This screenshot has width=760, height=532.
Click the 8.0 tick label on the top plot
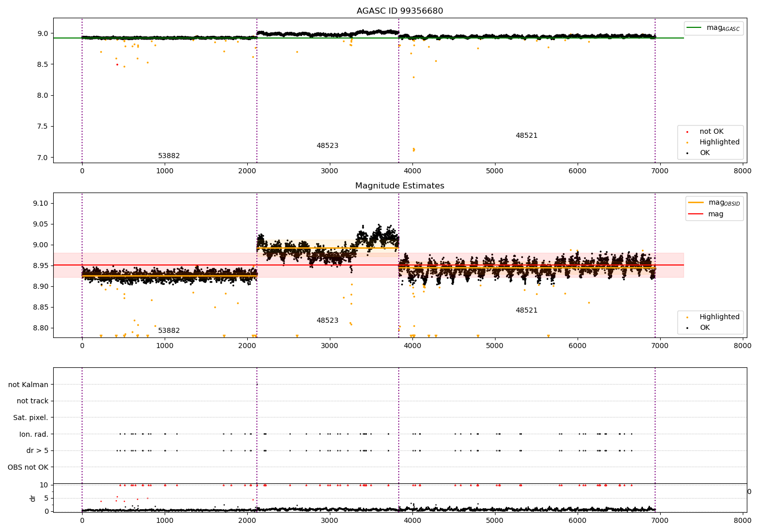(x=43, y=96)
